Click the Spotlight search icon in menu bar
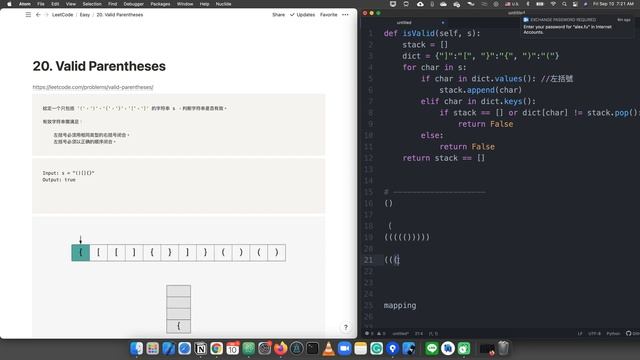The height and width of the screenshot is (360, 640). [564, 4]
